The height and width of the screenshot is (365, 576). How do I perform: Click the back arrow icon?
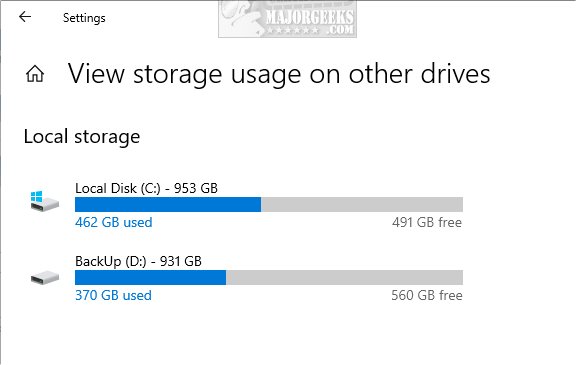point(25,17)
